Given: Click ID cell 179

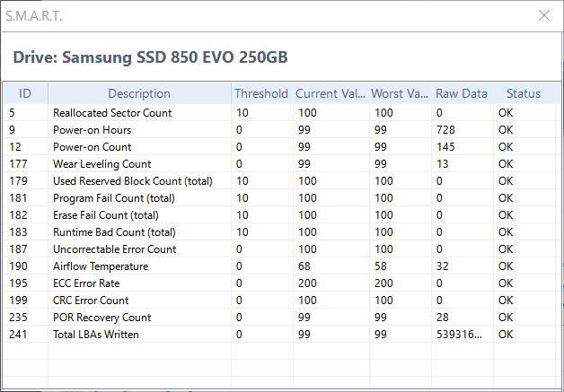Looking at the screenshot, I should click(x=18, y=181).
